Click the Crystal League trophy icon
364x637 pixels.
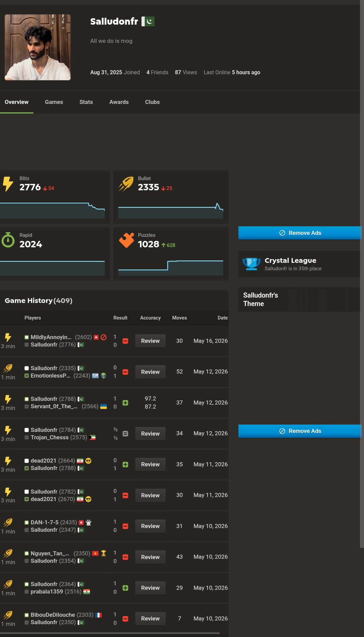pos(252,264)
